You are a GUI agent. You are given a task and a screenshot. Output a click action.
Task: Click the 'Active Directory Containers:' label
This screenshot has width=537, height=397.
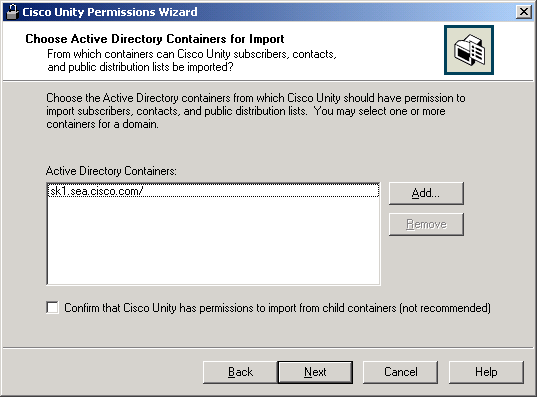coord(111,171)
